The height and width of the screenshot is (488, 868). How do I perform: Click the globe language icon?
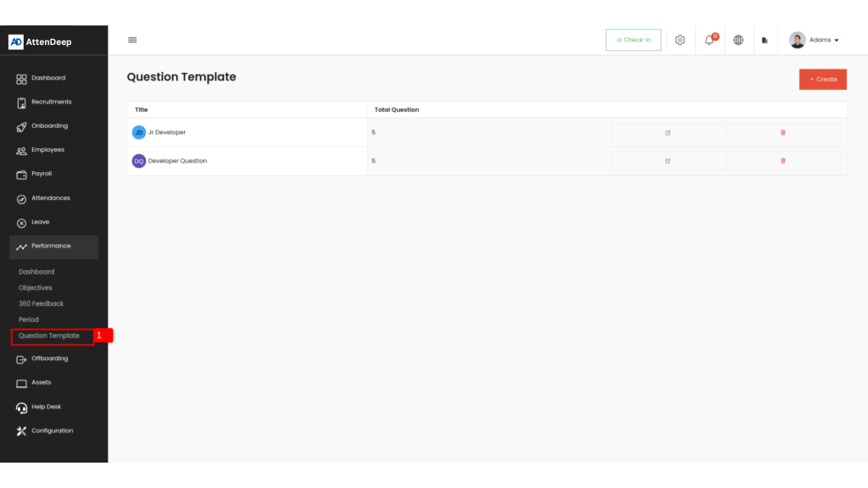pos(738,40)
